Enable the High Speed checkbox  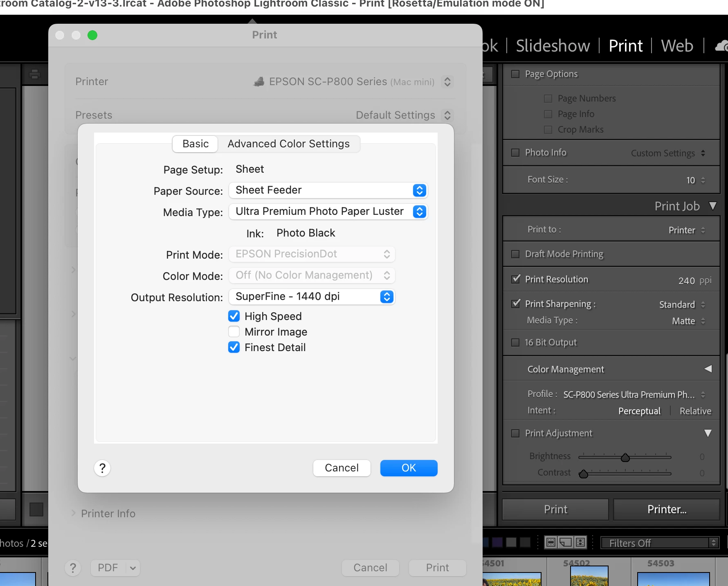point(234,316)
